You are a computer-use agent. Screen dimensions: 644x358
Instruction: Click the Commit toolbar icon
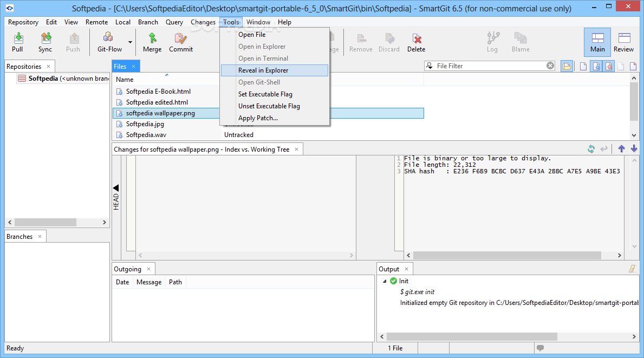[x=181, y=42]
